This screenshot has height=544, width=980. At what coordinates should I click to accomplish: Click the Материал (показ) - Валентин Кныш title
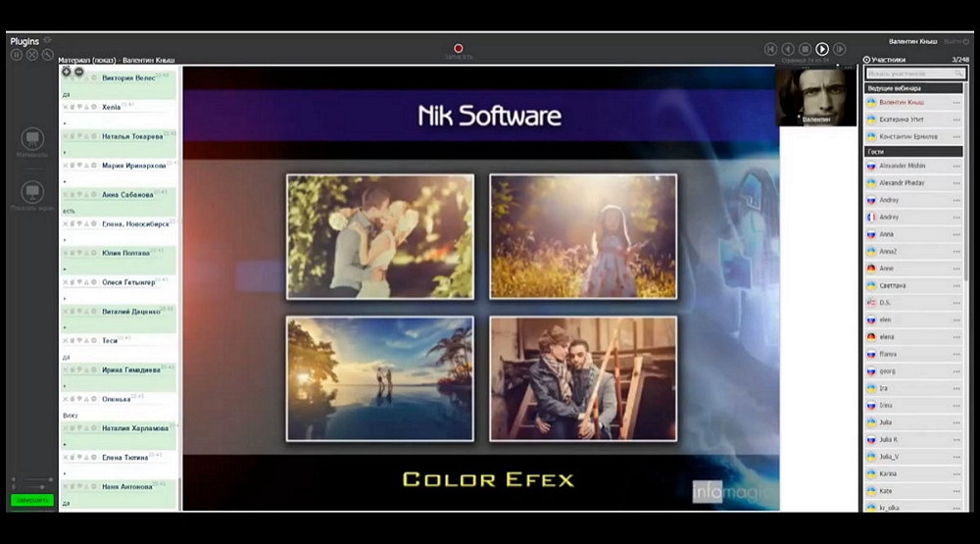click(117, 61)
